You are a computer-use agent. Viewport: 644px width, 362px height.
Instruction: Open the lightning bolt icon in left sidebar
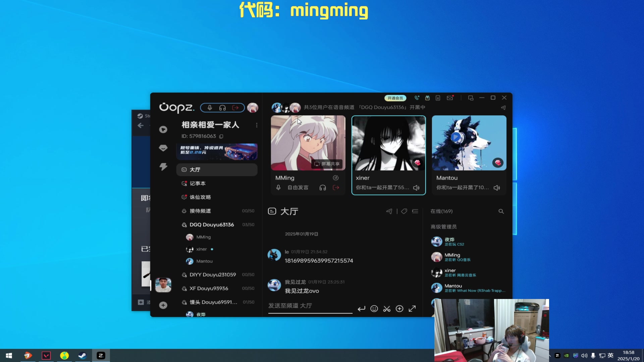pos(163,167)
